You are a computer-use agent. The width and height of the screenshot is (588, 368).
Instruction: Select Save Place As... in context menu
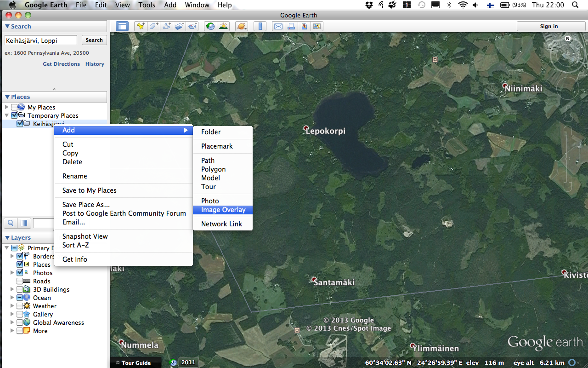click(123, 205)
